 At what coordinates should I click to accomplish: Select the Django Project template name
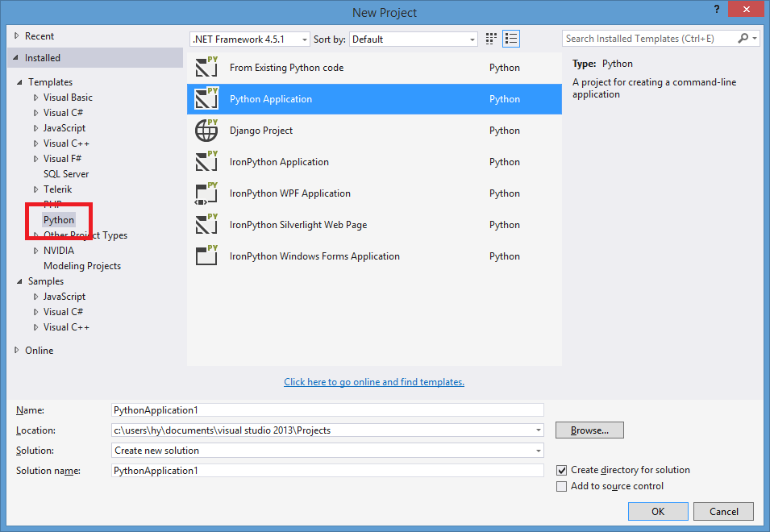click(261, 131)
